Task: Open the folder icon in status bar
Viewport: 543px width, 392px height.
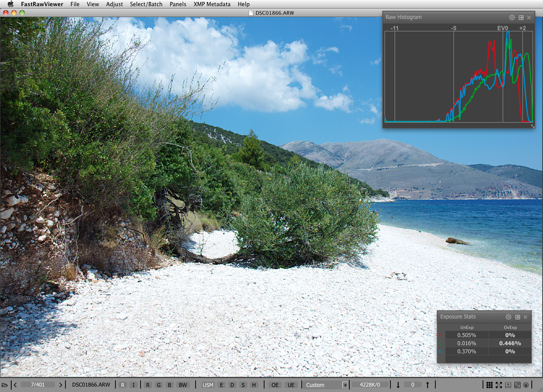Action: (x=5, y=385)
